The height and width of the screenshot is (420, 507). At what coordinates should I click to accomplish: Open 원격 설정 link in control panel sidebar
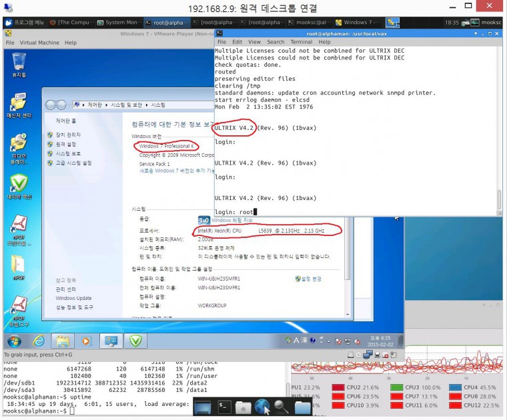(x=65, y=144)
